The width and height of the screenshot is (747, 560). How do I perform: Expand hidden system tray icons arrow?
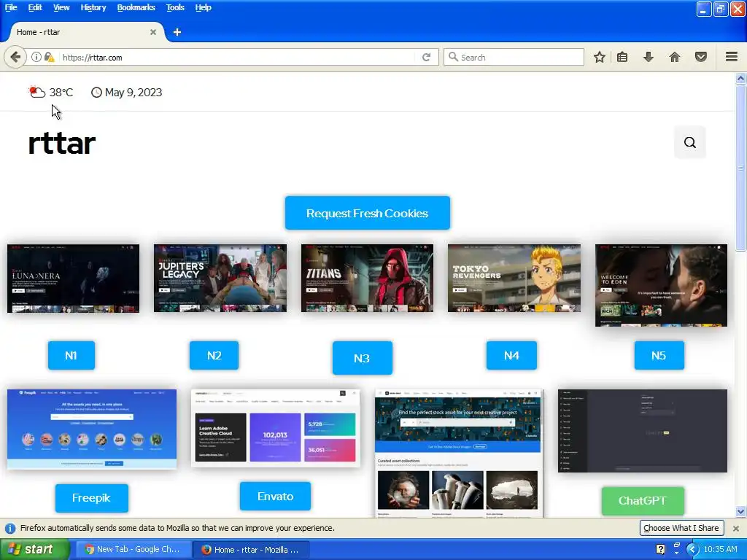(x=692, y=550)
